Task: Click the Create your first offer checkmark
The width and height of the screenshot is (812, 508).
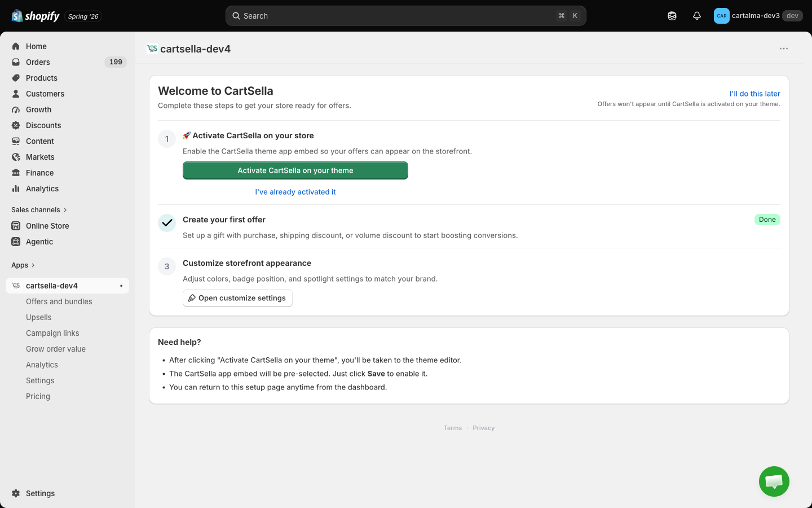Action: click(x=167, y=223)
